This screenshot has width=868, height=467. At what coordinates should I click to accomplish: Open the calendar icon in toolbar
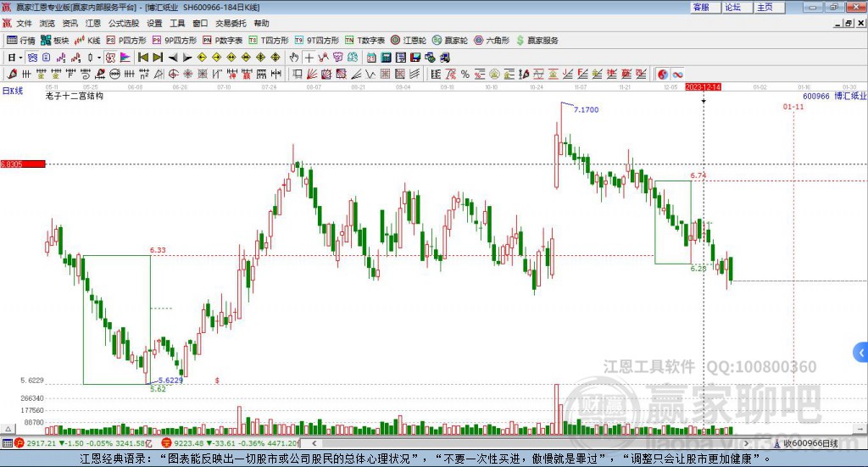click(x=371, y=58)
